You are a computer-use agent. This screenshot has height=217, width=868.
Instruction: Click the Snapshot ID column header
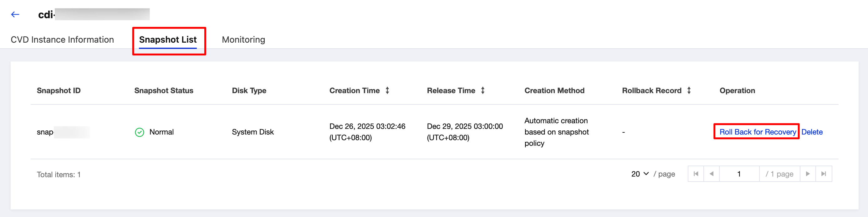coord(59,90)
